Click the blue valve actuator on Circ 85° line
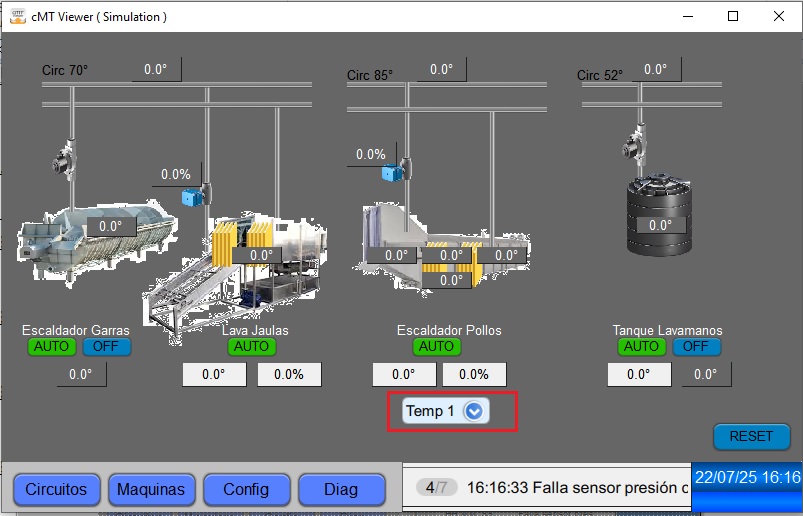Screen dimensions: 803x516 coord(392,173)
